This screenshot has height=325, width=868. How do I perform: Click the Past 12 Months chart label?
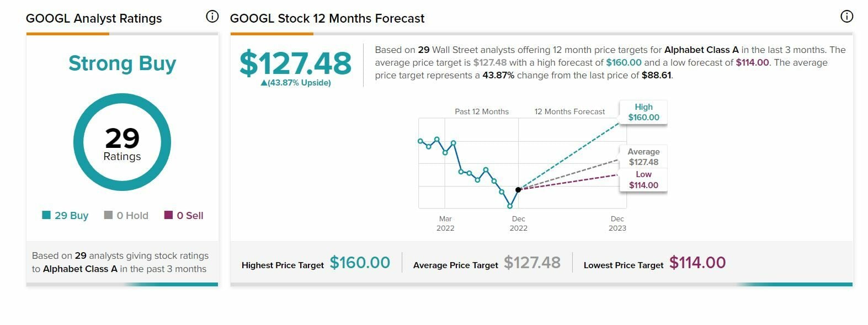click(482, 111)
